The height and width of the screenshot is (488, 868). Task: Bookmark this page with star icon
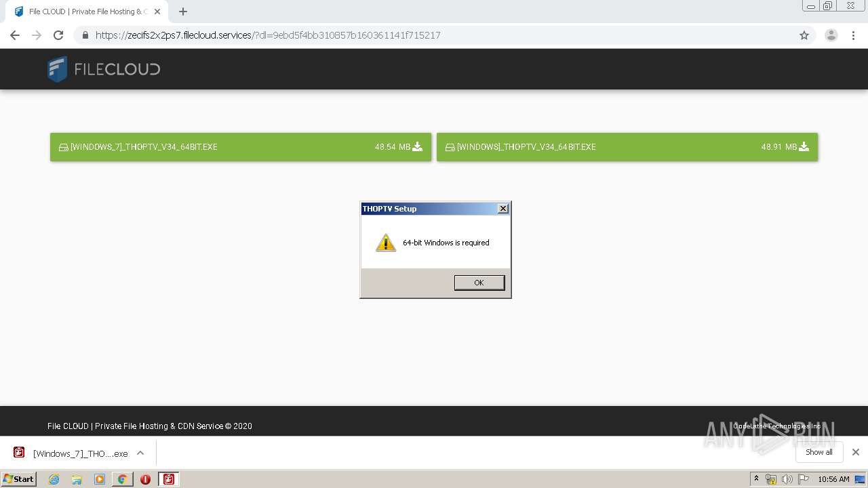[804, 35]
